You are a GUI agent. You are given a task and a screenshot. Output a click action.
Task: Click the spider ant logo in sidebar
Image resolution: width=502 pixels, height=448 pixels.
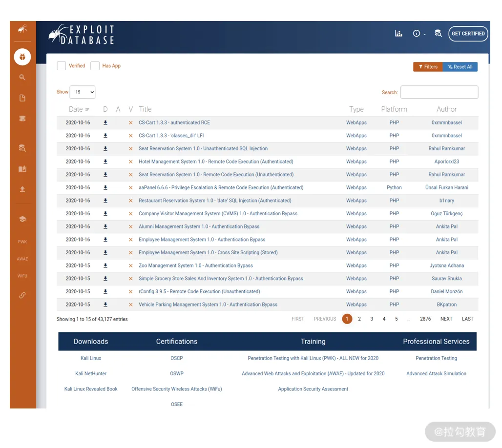click(x=22, y=29)
